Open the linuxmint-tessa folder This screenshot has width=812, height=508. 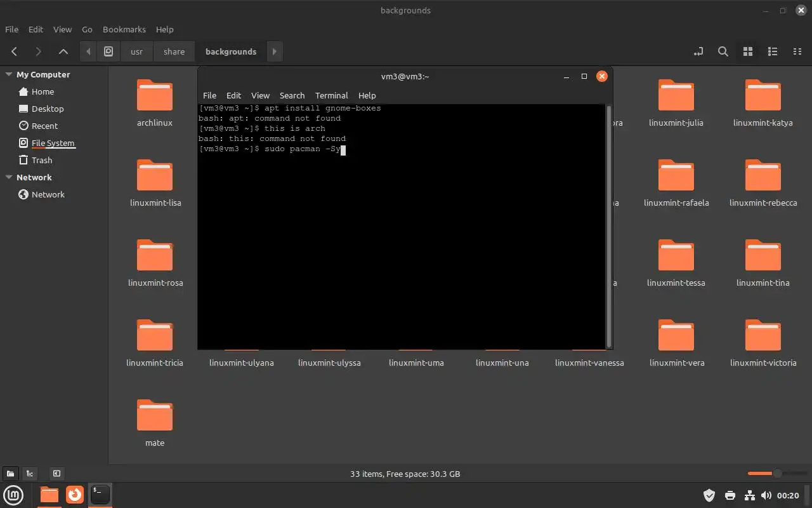point(676,263)
